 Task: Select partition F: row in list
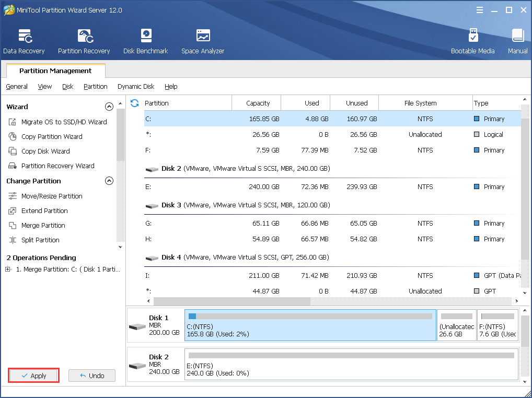(x=332, y=150)
